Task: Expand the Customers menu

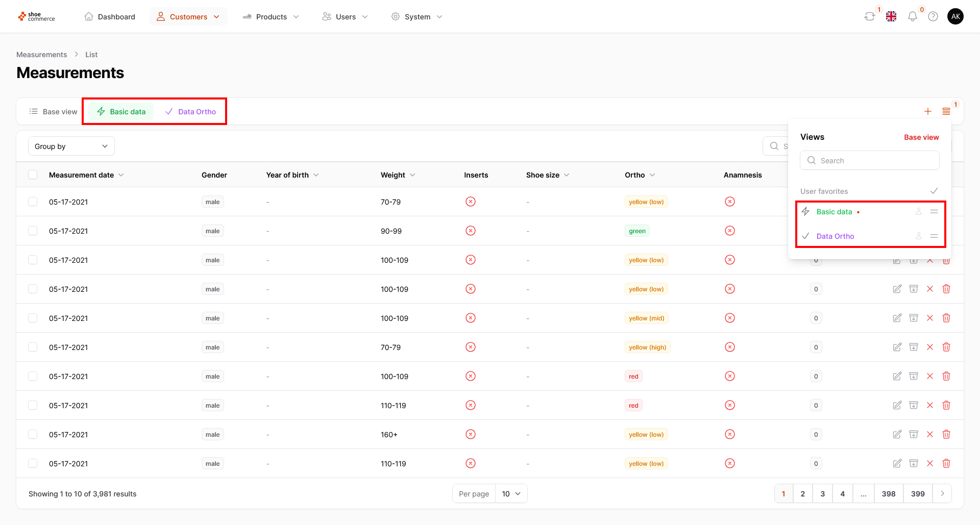Action: [189, 17]
